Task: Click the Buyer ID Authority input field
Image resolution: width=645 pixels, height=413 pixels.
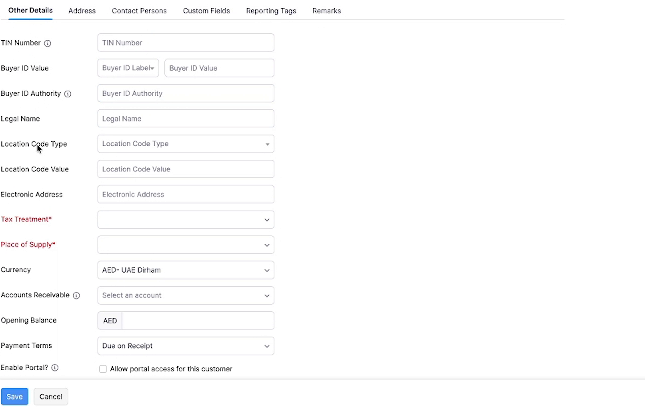Action: 186,93
